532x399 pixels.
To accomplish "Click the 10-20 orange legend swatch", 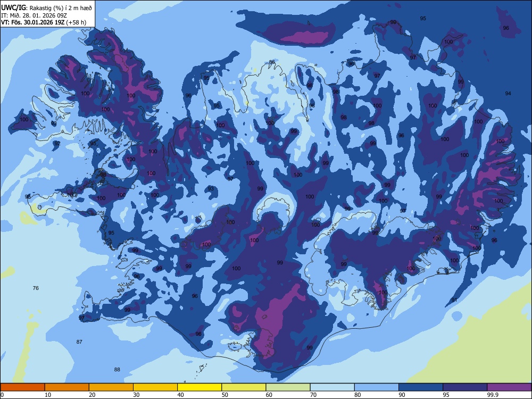I will (67, 387).
